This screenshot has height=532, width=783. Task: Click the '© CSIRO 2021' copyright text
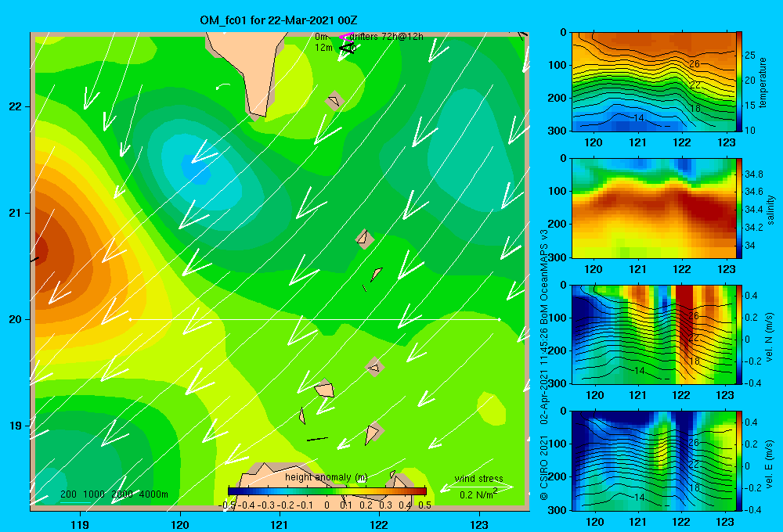pos(544,467)
